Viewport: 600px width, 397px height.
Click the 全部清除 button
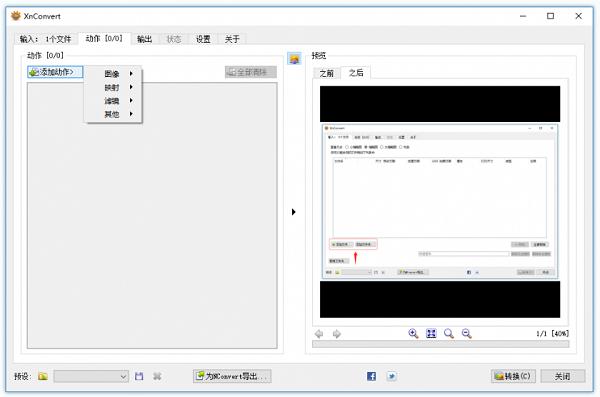(251, 72)
